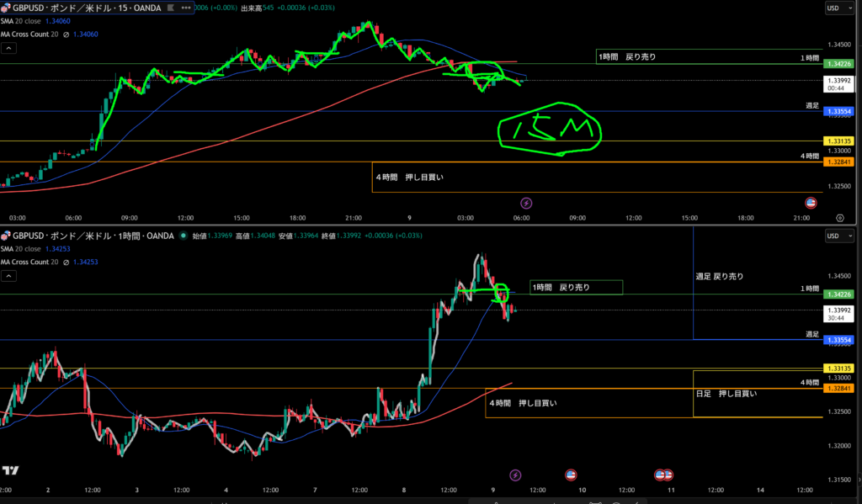Select the '4時間 押し目買い' box on upper chart
This screenshot has height=504, width=862.
(x=409, y=177)
